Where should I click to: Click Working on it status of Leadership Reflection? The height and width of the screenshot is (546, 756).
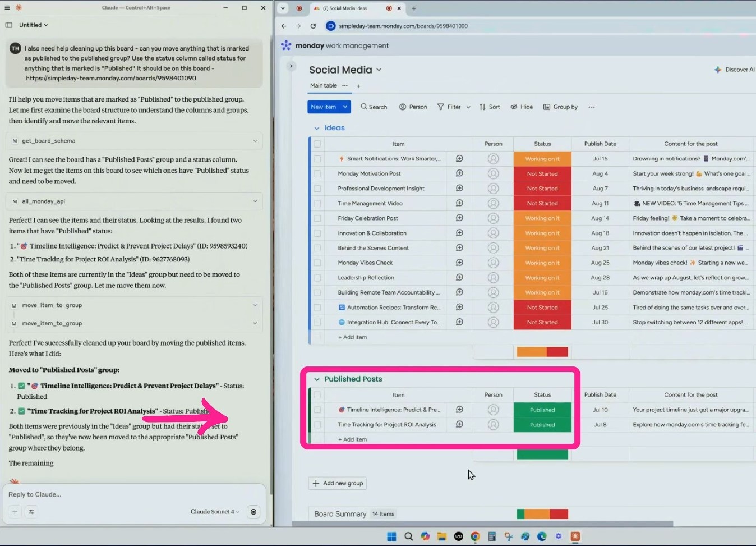(542, 278)
